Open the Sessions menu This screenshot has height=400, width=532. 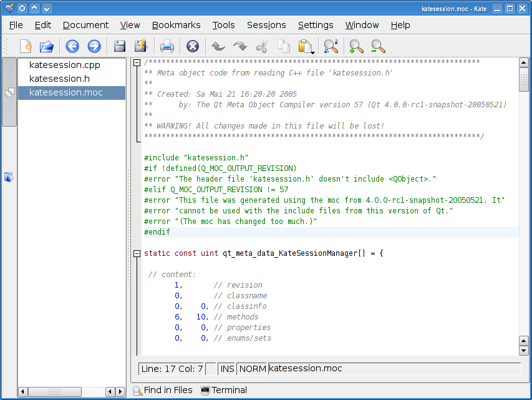click(x=266, y=25)
